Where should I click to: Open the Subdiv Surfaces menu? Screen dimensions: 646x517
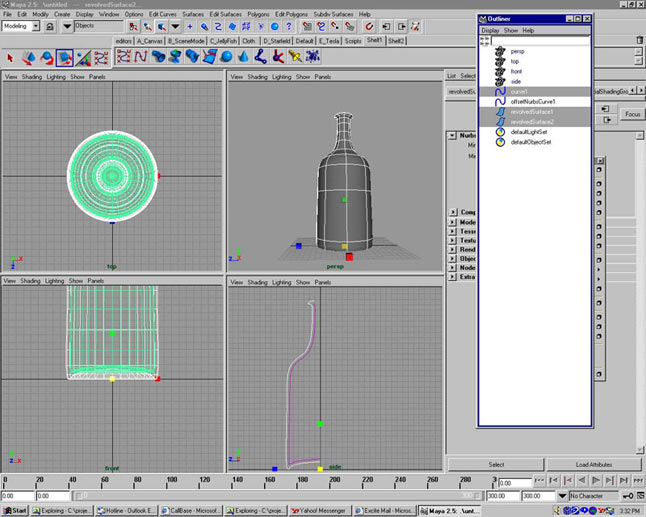click(x=333, y=14)
